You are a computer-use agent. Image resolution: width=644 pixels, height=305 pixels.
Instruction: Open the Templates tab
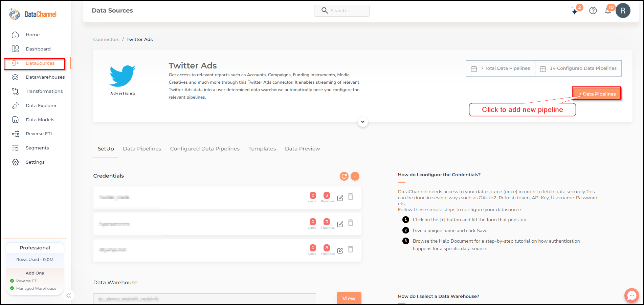tap(262, 149)
